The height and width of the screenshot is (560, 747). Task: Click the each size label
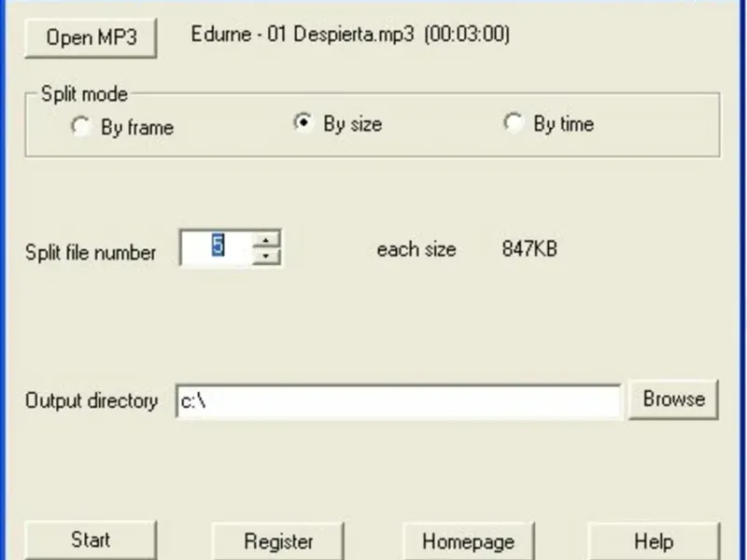click(416, 249)
